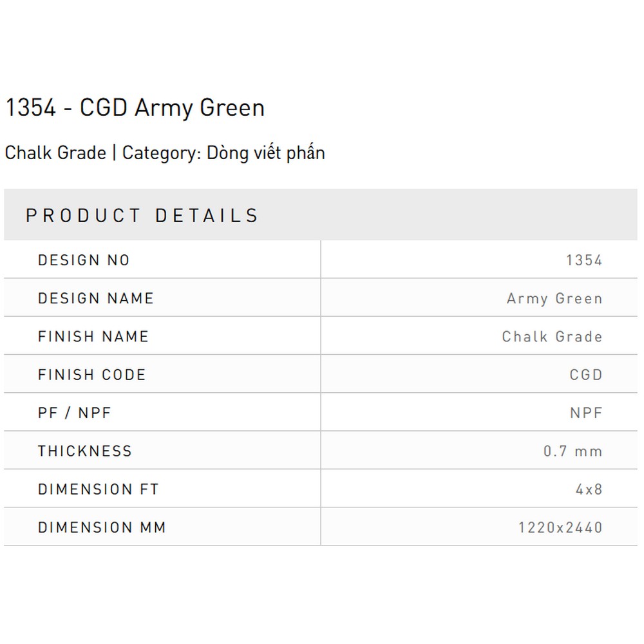Select the 0.7 mm thickness value
Screen dimensions: 644x644
pos(573,451)
